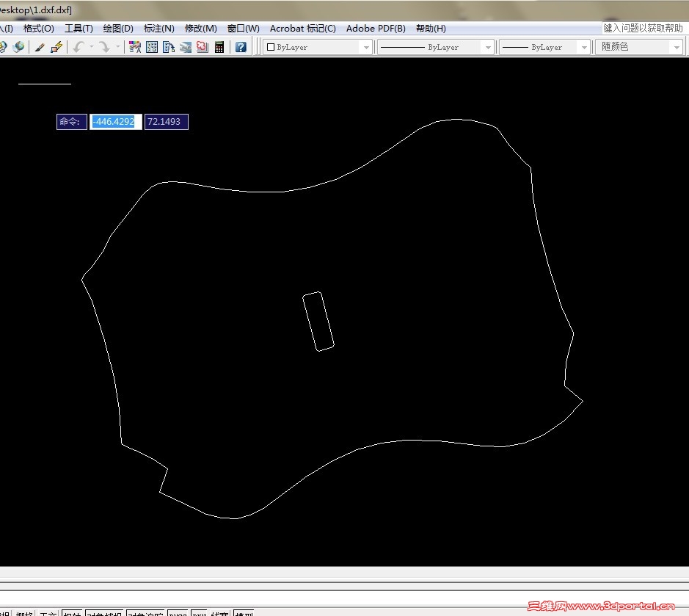This screenshot has height=616, width=689.
Task: Click the globe publish icon left of the brush
Action: tap(18, 47)
